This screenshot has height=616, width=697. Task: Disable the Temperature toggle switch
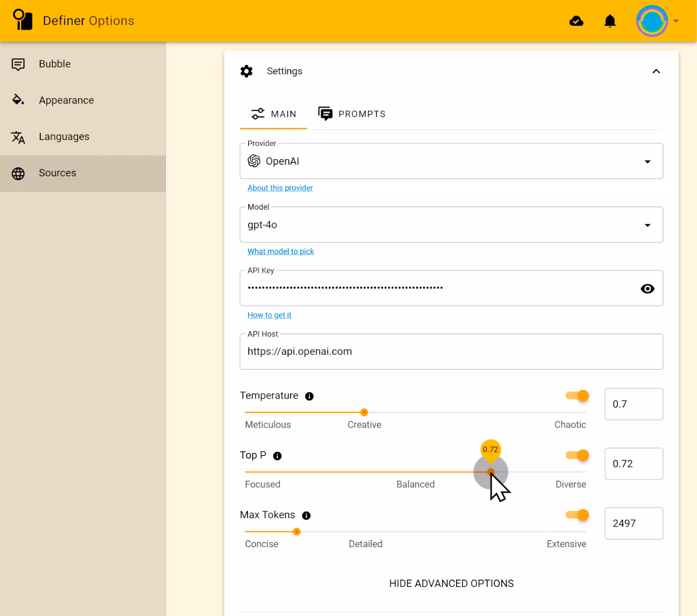point(577,396)
